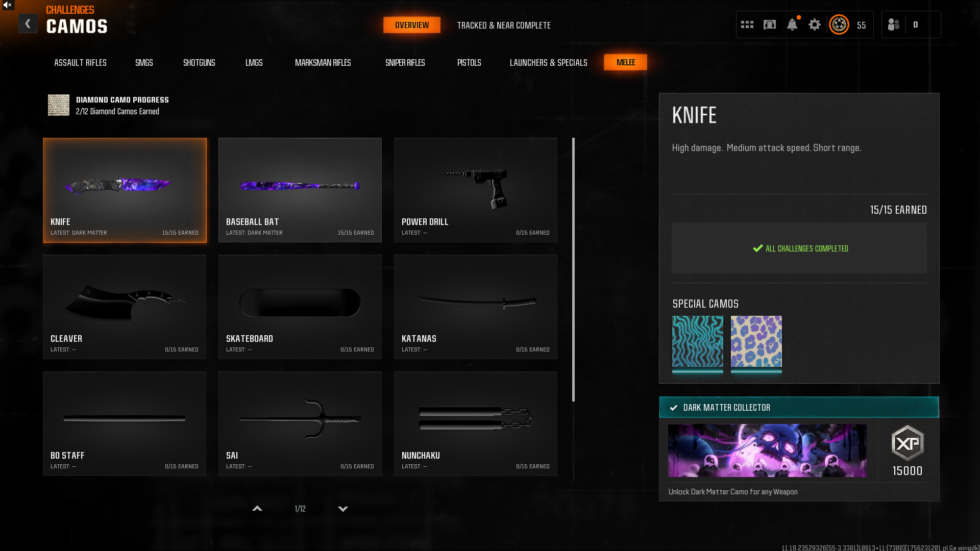Select the blue wavy special camo
Viewport: 980px width, 551px height.
697,341
